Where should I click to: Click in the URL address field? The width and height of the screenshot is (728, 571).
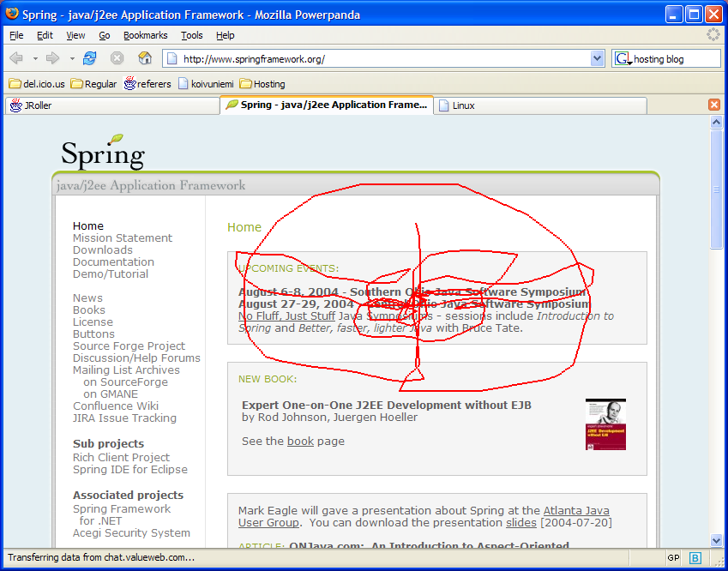click(x=385, y=59)
